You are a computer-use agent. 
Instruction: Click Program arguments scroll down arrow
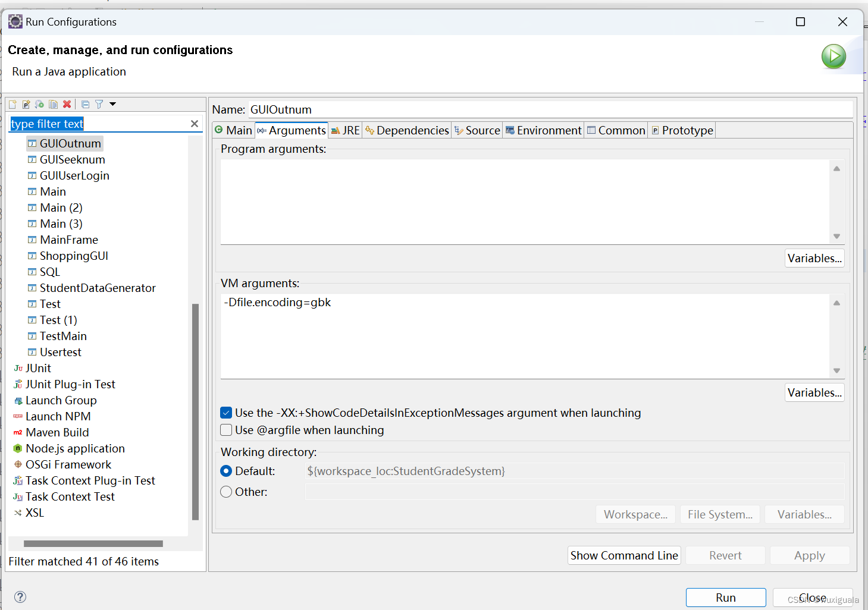[836, 236]
